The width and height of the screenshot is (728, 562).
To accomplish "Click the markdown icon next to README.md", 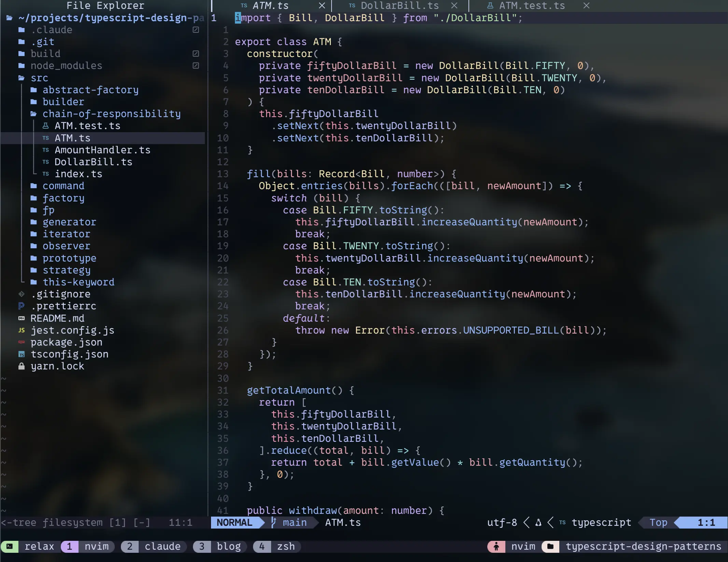I will [21, 318].
